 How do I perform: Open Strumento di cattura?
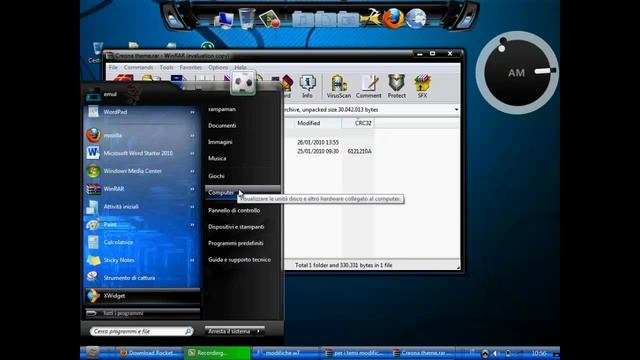[141, 278]
